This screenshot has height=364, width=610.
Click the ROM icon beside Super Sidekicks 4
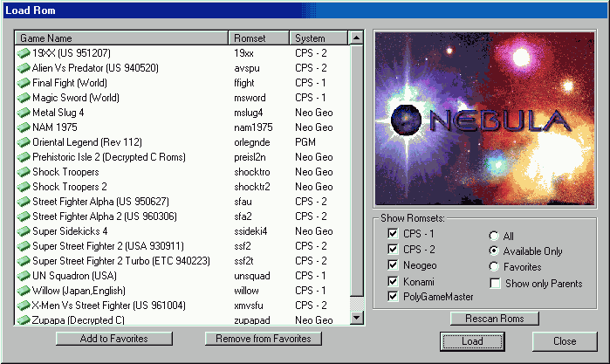click(24, 231)
